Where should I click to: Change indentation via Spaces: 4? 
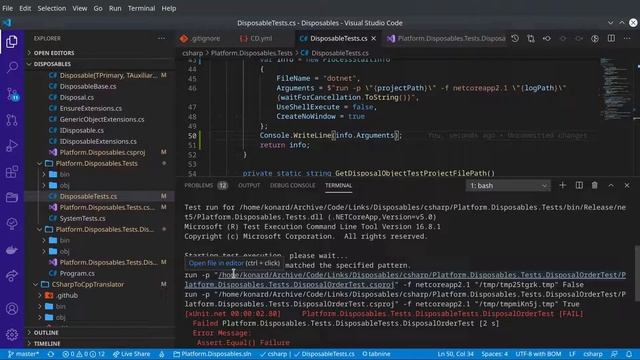[x=494, y=354]
